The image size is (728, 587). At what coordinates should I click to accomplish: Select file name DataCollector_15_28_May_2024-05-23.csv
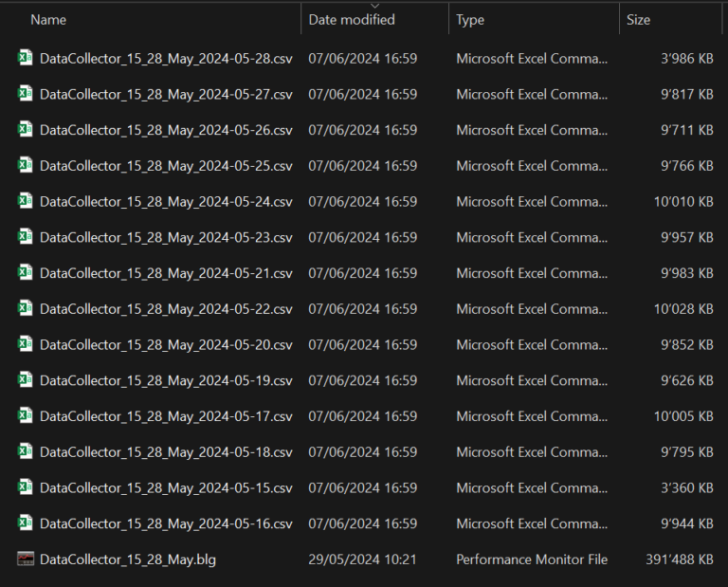pos(166,237)
